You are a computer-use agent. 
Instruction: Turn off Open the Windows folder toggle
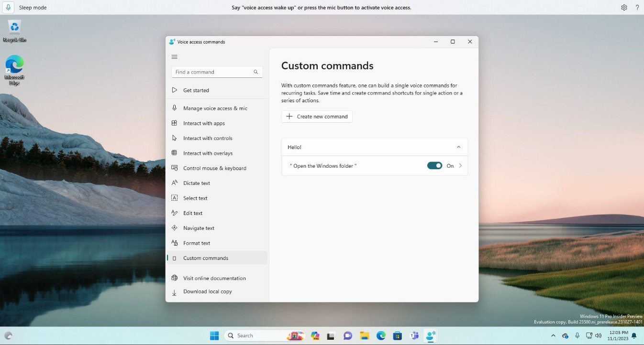click(434, 166)
